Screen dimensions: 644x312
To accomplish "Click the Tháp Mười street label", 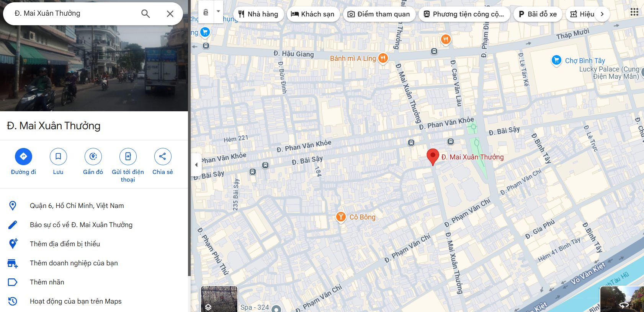I will (573, 34).
